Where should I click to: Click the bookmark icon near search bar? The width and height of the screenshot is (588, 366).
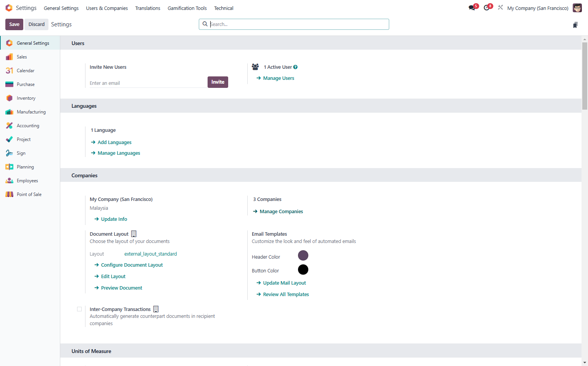575,25
